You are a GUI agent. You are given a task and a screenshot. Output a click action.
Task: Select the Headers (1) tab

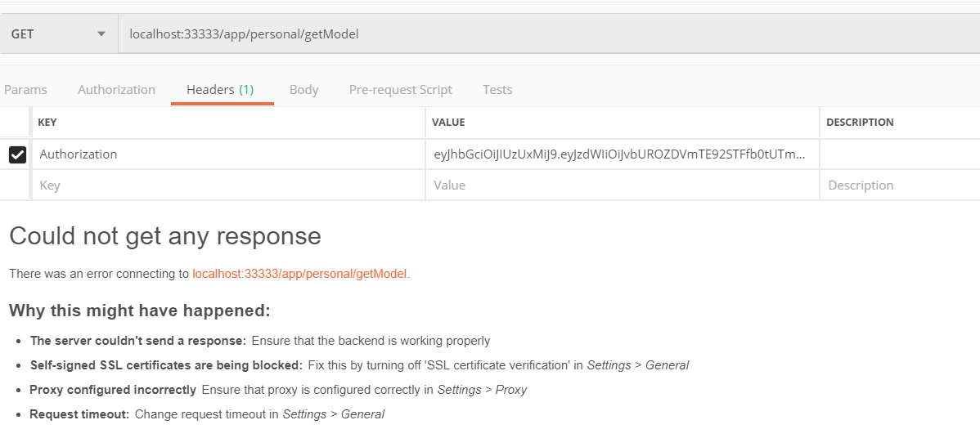click(x=221, y=89)
